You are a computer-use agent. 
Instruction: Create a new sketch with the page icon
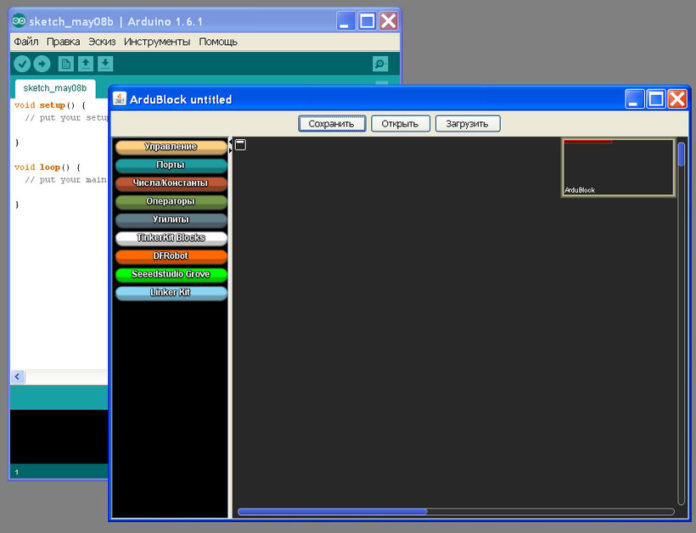(66, 64)
